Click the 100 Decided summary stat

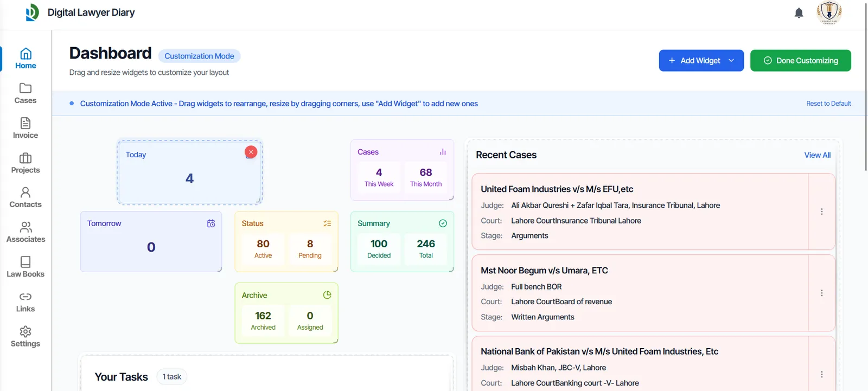[x=379, y=249]
